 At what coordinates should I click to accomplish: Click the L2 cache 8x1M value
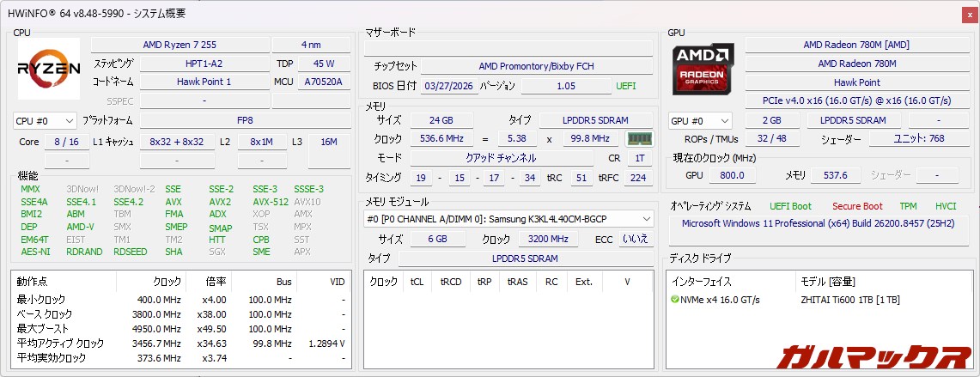[x=262, y=142]
